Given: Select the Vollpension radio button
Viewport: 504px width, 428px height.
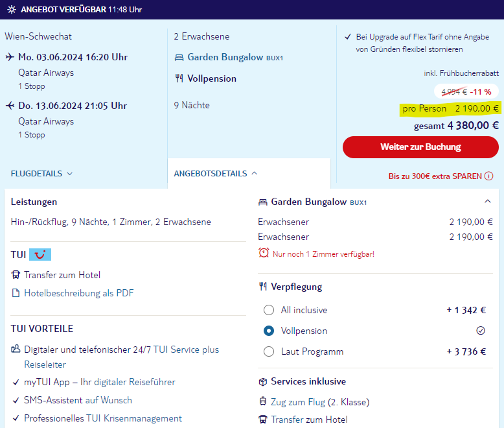Looking at the screenshot, I should coord(269,331).
